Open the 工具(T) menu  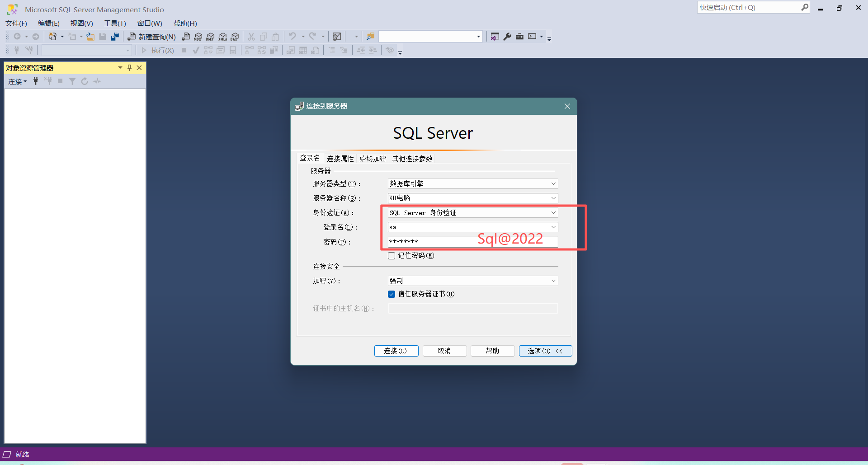(x=115, y=23)
